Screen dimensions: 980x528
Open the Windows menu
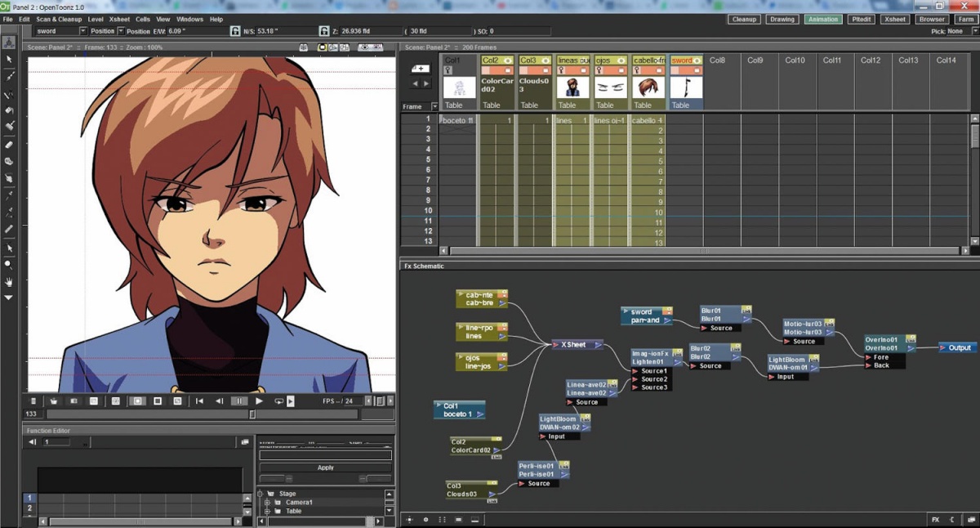[x=189, y=19]
